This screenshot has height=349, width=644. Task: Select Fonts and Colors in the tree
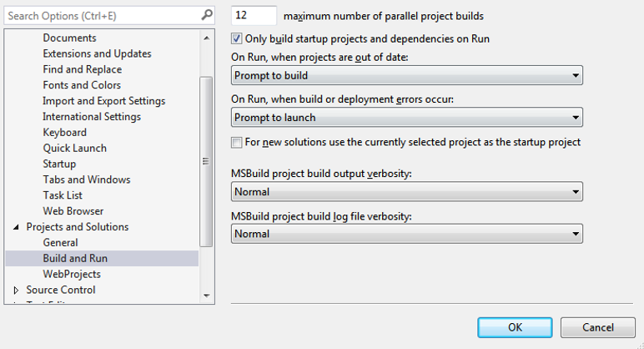tap(82, 85)
